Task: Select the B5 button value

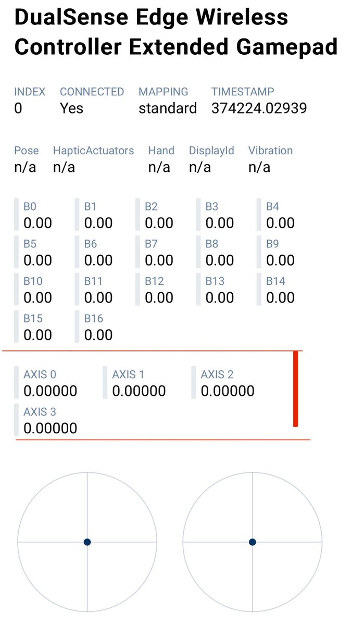Action: click(38, 260)
